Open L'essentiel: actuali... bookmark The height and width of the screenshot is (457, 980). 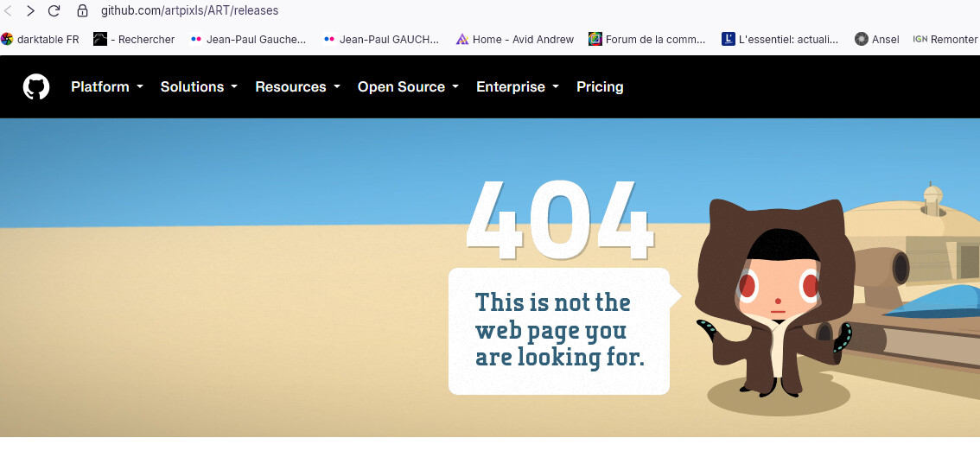click(x=780, y=40)
